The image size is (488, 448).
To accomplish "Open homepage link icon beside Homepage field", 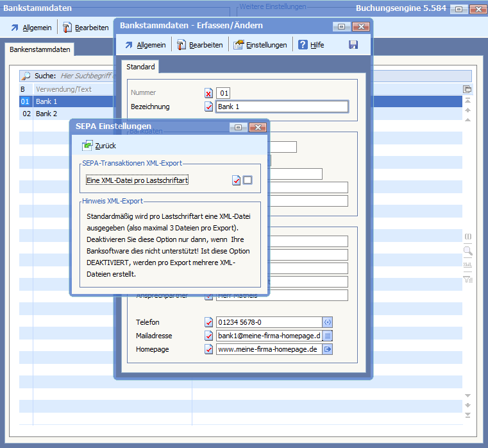I will pos(327,349).
